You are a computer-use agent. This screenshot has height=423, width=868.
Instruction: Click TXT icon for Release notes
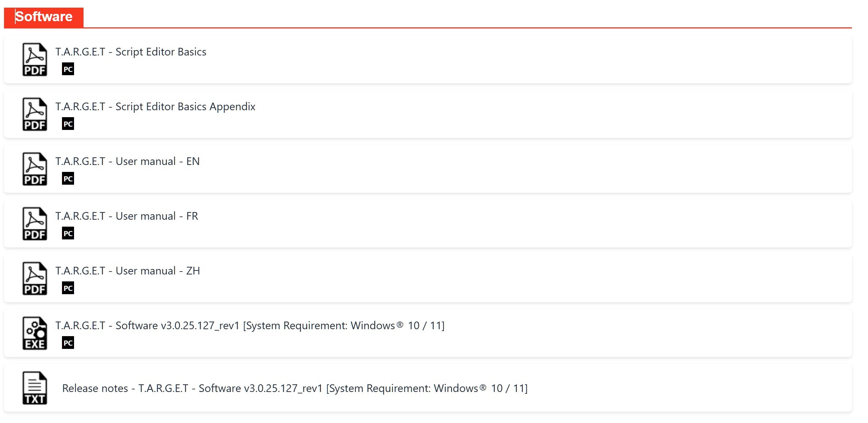point(35,388)
